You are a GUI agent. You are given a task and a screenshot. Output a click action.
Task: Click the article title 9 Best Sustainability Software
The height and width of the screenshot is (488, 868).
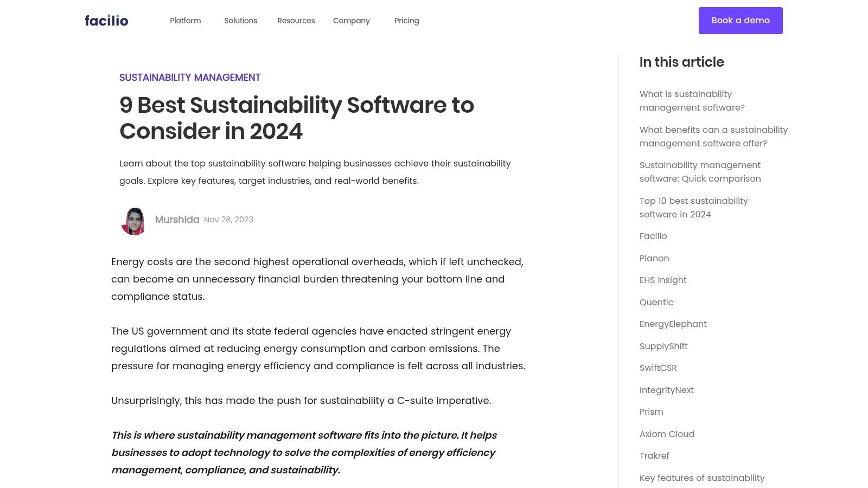(x=297, y=118)
